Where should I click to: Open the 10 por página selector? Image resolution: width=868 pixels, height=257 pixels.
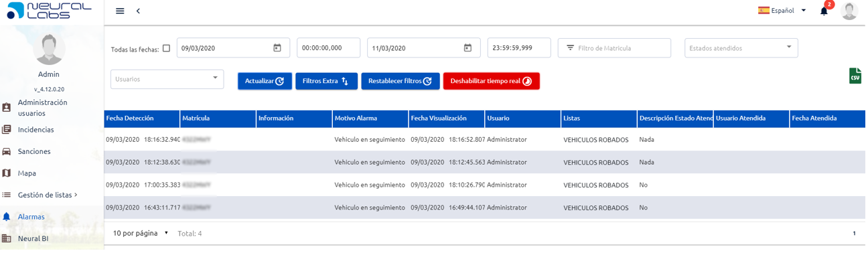[141, 233]
